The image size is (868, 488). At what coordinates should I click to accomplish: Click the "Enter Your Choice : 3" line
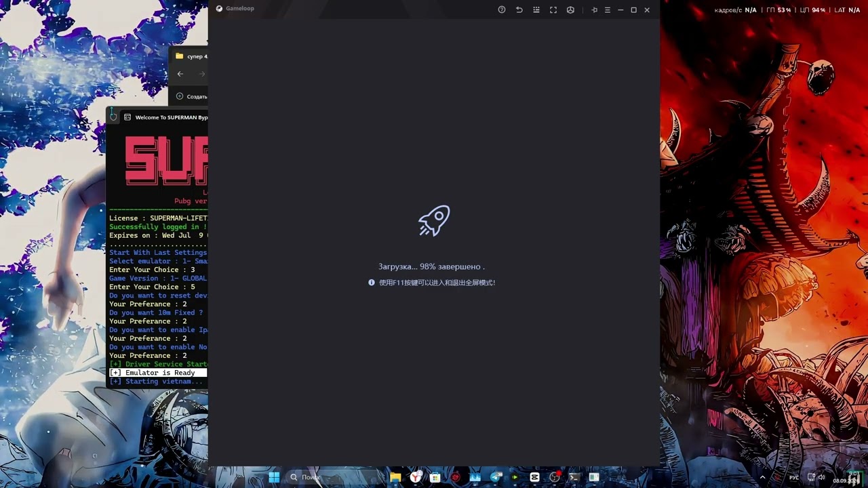[152, 270]
